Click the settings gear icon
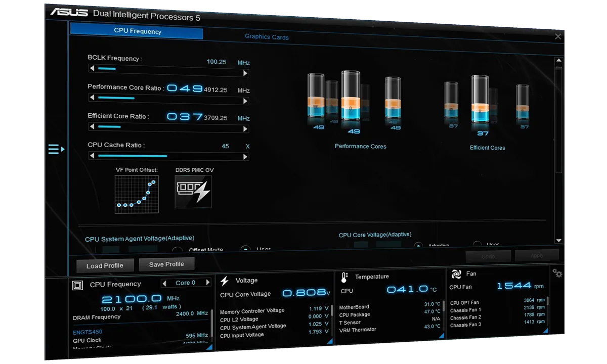This screenshot has height=364, width=607. point(557,274)
